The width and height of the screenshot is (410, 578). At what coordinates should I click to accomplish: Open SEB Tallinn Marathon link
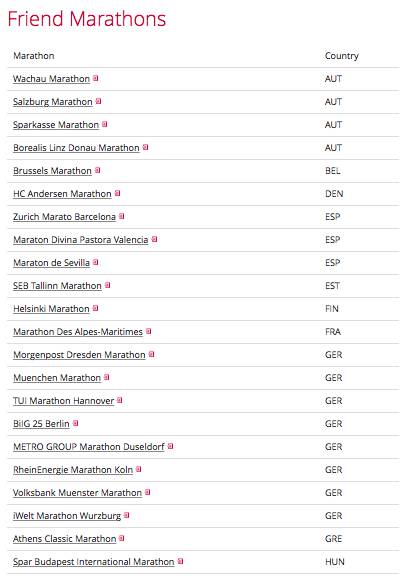(x=57, y=286)
